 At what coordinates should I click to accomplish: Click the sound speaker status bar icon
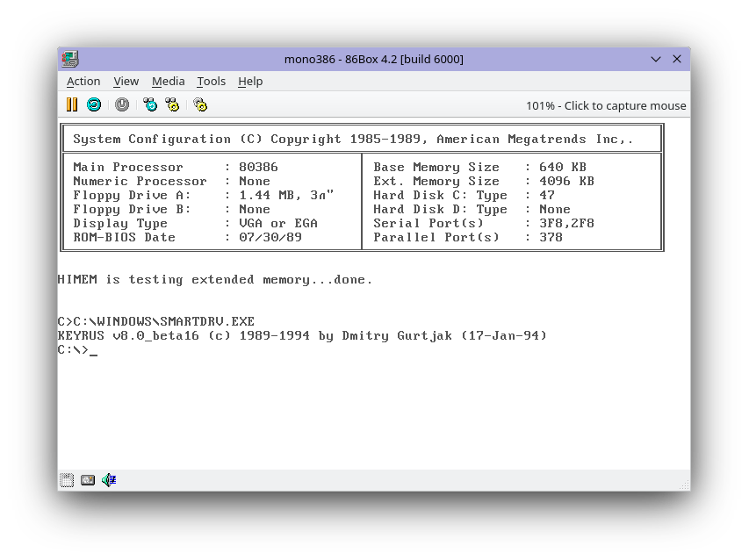109,480
